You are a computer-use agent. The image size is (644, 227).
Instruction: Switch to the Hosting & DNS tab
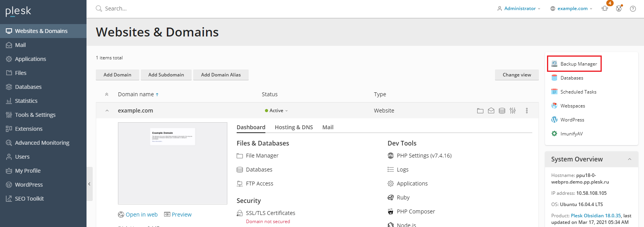tap(294, 127)
